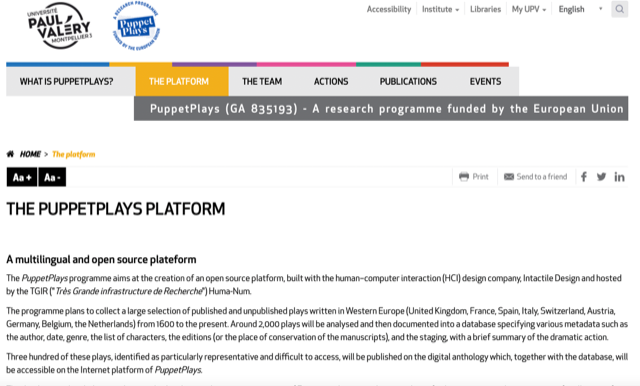Click Send to a friend envelope link
Screen dimensions: 640x386
tap(536, 177)
